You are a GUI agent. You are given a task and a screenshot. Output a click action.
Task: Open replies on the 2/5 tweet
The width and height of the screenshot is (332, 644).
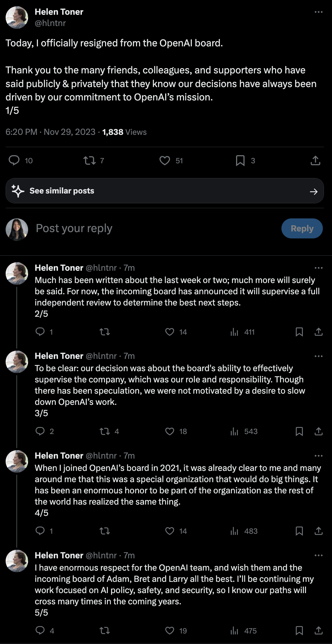coord(40,331)
